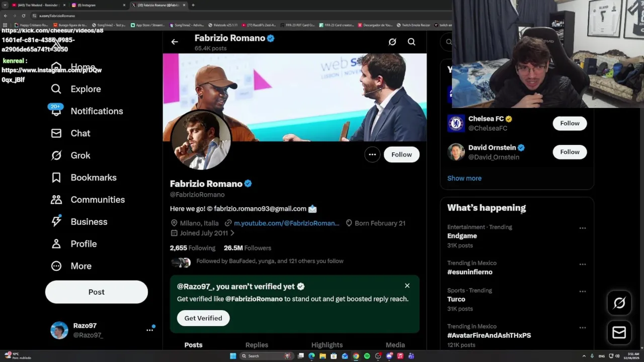Select the Posts tab
This screenshot has width=644, height=362.
pyautogui.click(x=193, y=345)
